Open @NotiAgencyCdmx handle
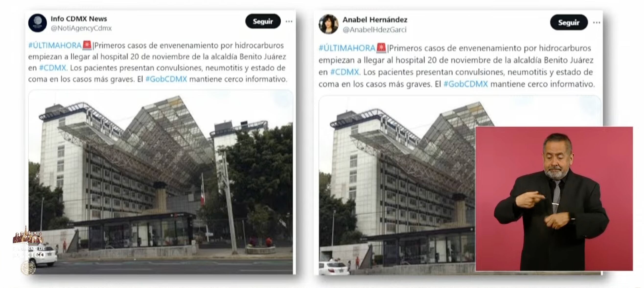The image size is (644, 288). tap(81, 28)
